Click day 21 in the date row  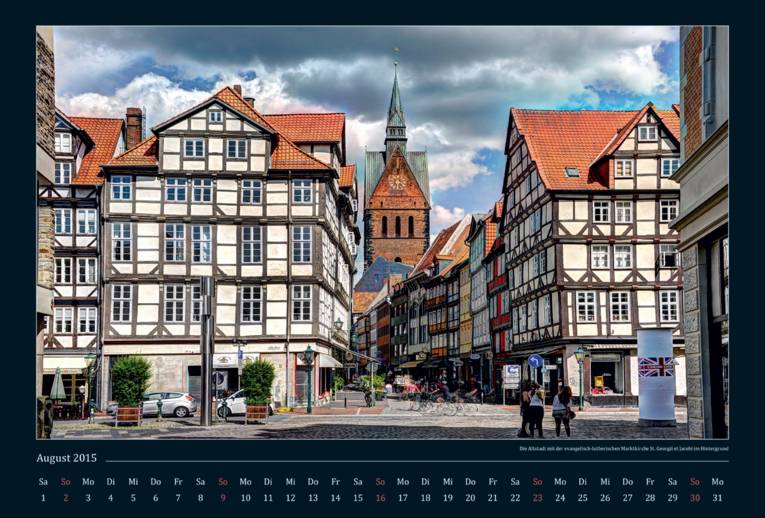pyautogui.click(x=493, y=497)
